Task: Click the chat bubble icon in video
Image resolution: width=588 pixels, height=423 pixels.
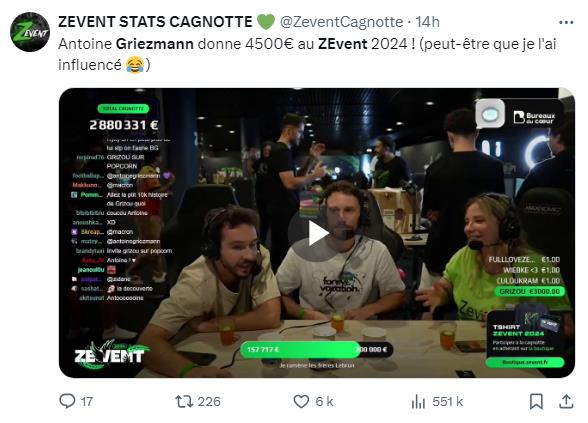Action: [x=490, y=114]
